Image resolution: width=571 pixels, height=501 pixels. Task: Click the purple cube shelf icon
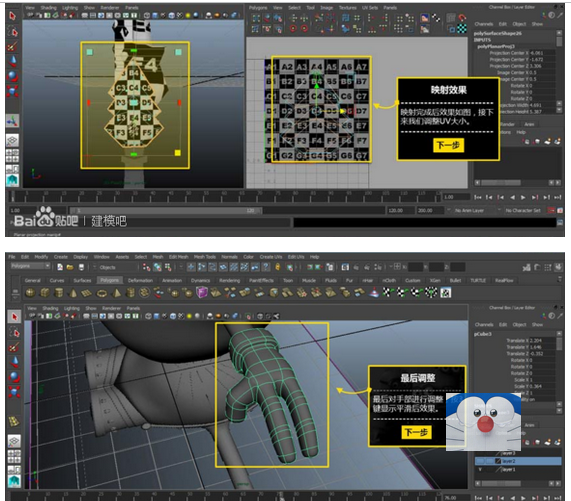201,292
